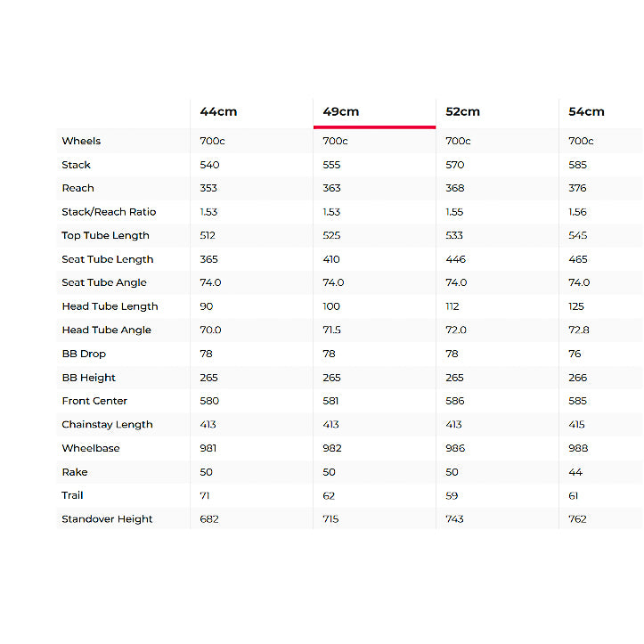
Task: Click the Seat Tube Angle label
Action: coord(104,282)
